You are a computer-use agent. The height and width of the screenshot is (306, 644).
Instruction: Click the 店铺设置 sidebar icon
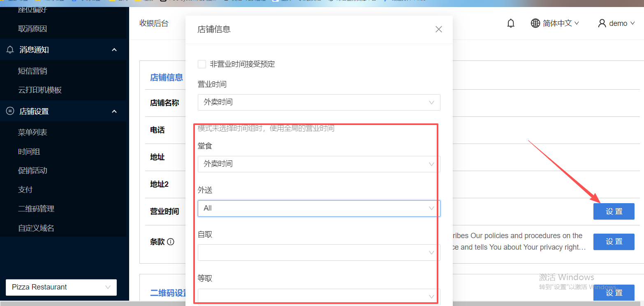pyautogui.click(x=10, y=111)
